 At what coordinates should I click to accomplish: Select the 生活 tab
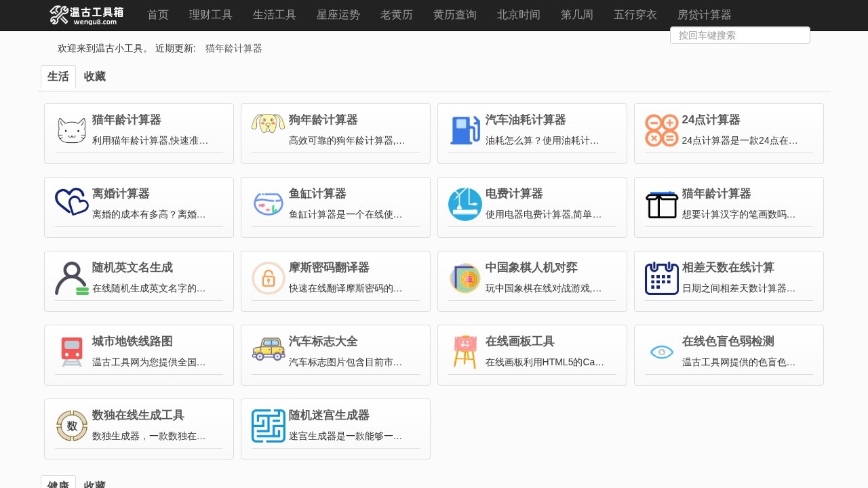58,77
